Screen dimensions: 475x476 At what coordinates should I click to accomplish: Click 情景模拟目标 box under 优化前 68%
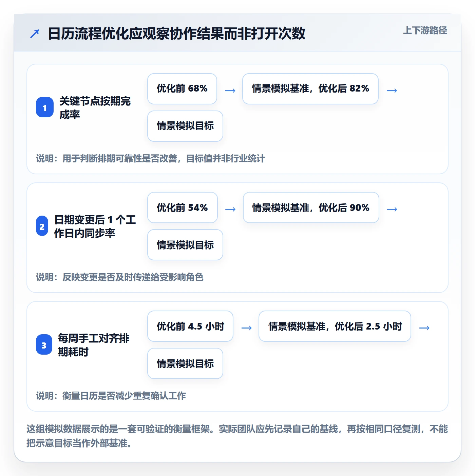point(185,126)
